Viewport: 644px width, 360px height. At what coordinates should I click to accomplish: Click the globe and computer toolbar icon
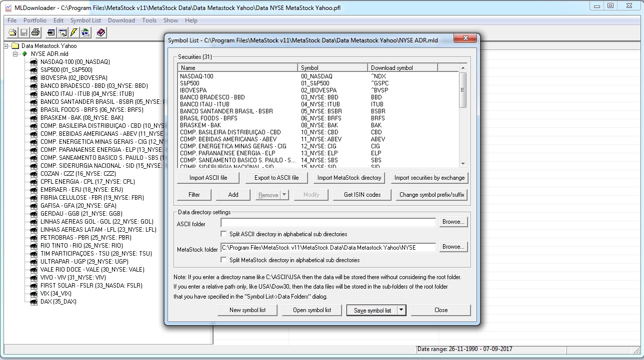[85, 33]
